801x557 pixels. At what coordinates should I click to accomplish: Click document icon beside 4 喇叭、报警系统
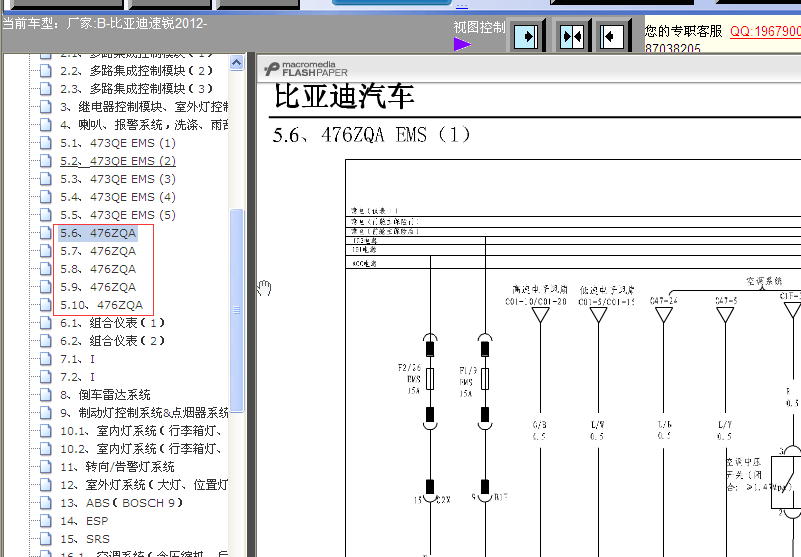[x=45, y=125]
